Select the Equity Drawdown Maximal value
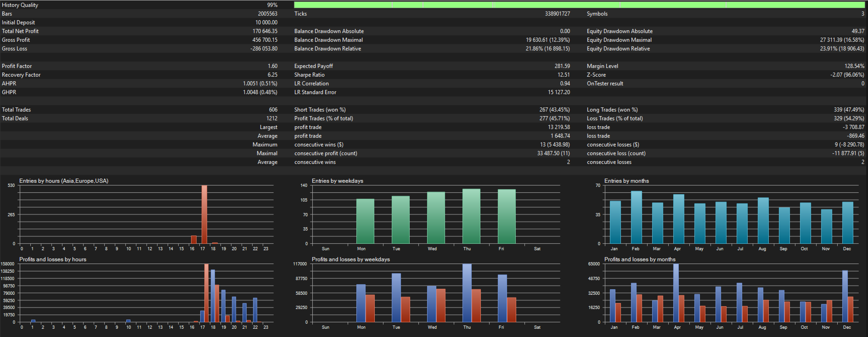Image resolution: width=868 pixels, height=337 pixels. click(842, 40)
